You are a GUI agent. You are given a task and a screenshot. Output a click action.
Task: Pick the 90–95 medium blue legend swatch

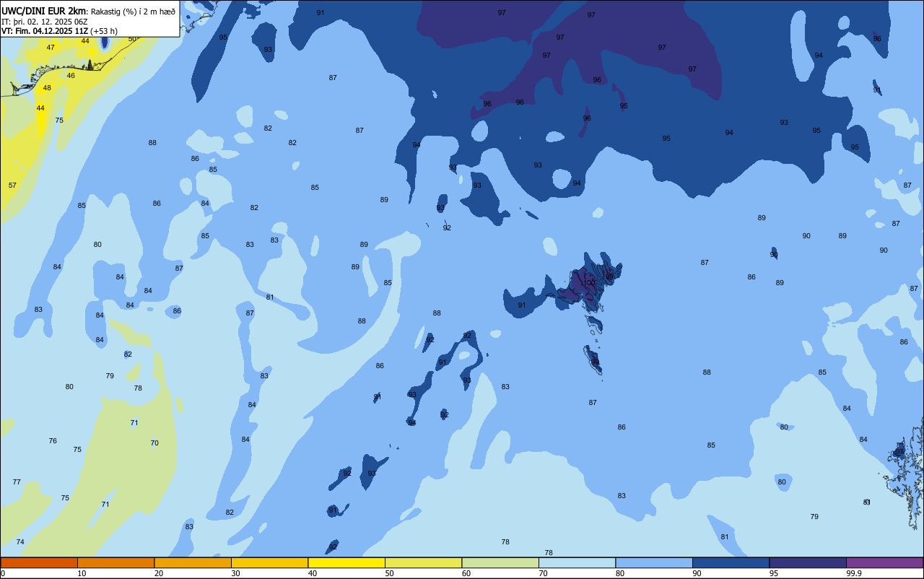[731, 562]
